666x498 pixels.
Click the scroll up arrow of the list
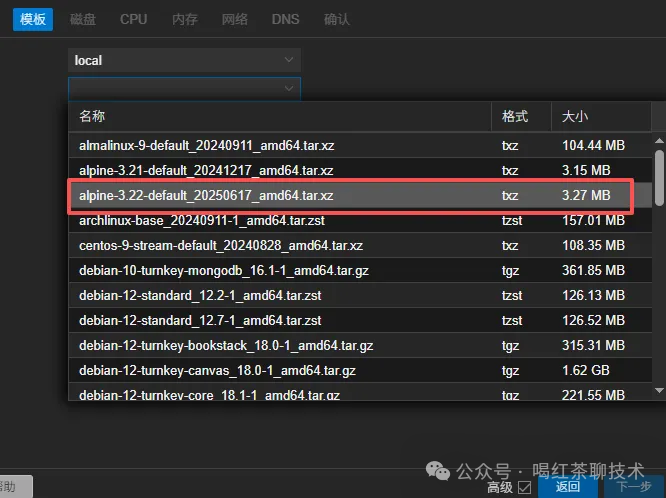coord(659,141)
